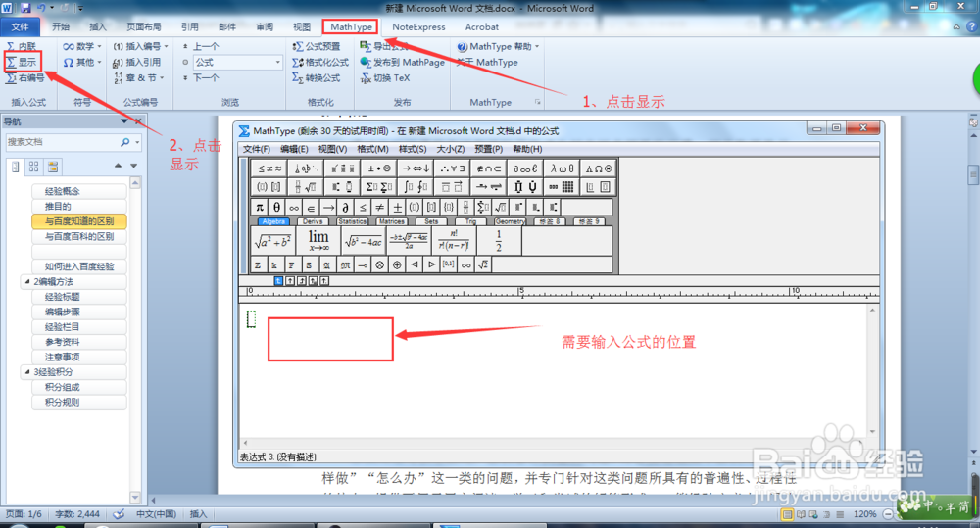Insert an inline equation with 内联

tap(22, 46)
